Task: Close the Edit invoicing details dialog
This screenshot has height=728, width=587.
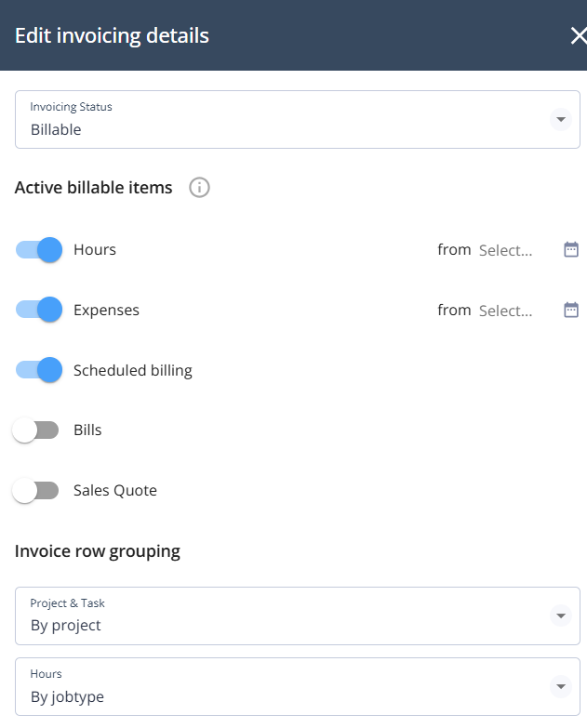Action: pos(579,35)
